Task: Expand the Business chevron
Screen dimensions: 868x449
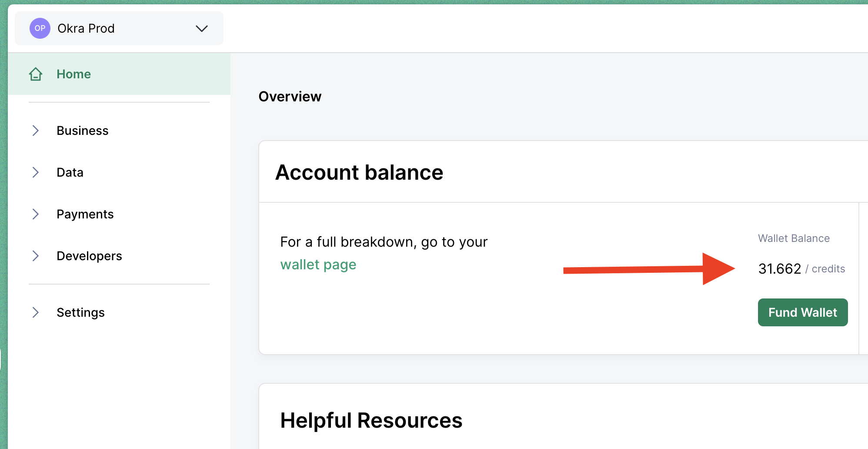Action: pos(36,131)
